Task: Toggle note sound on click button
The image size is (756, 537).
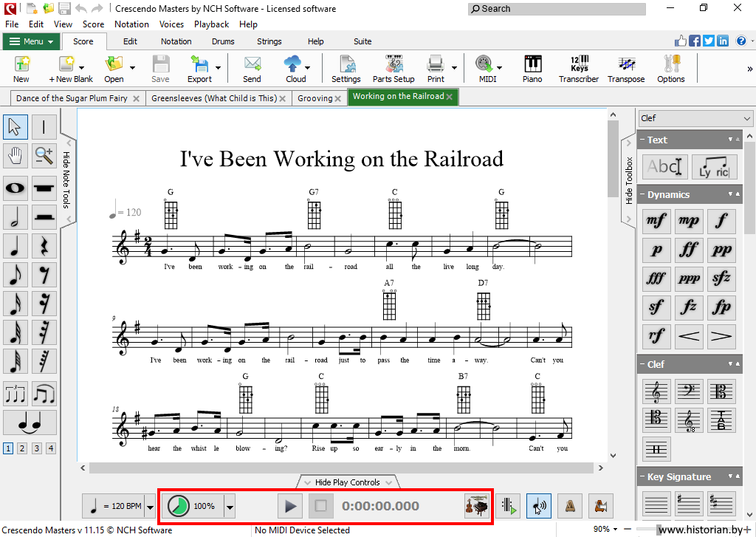Action: coord(540,506)
